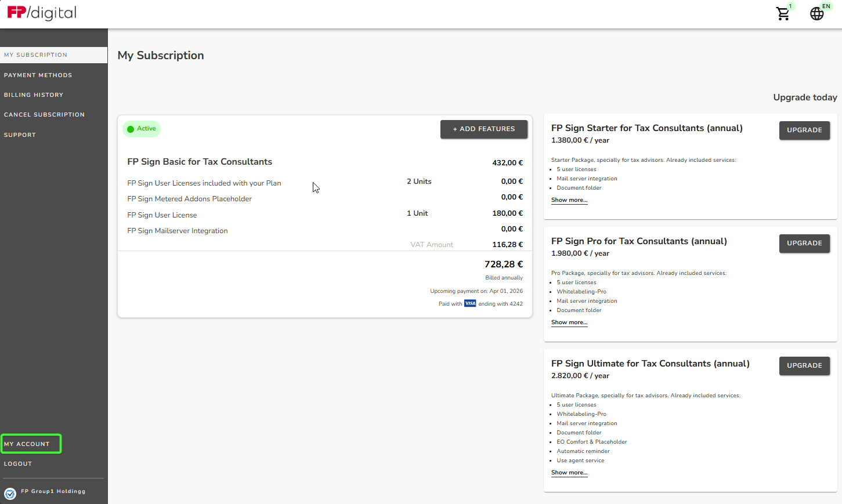Open the language globe selector

816,13
